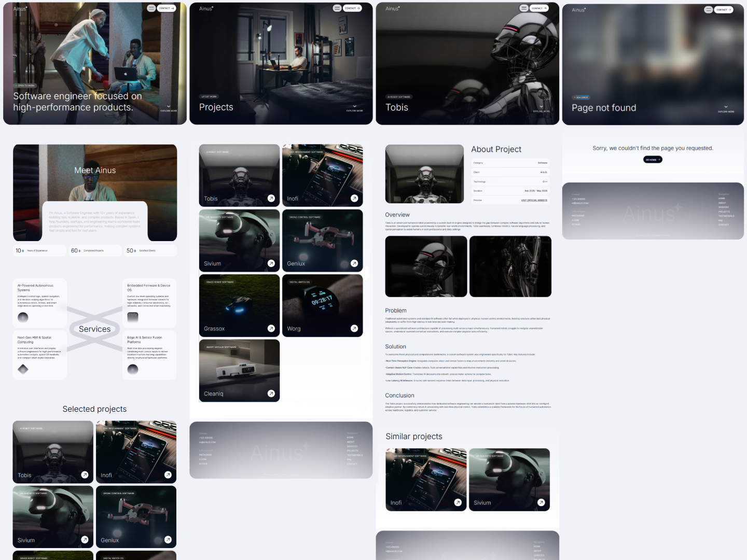Image resolution: width=747 pixels, height=560 pixels.
Task: Click Contact button on the Tobis page header
Action: (x=538, y=8)
